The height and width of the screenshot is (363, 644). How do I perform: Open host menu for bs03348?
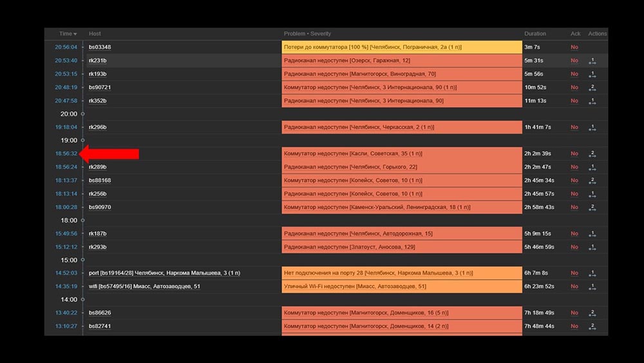(x=100, y=47)
